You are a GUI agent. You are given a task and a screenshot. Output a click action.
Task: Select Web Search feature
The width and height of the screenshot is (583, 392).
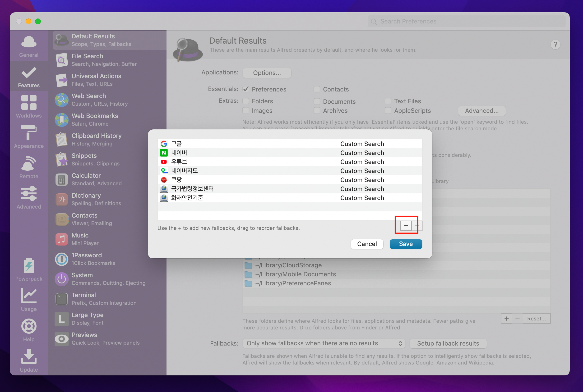(x=110, y=100)
